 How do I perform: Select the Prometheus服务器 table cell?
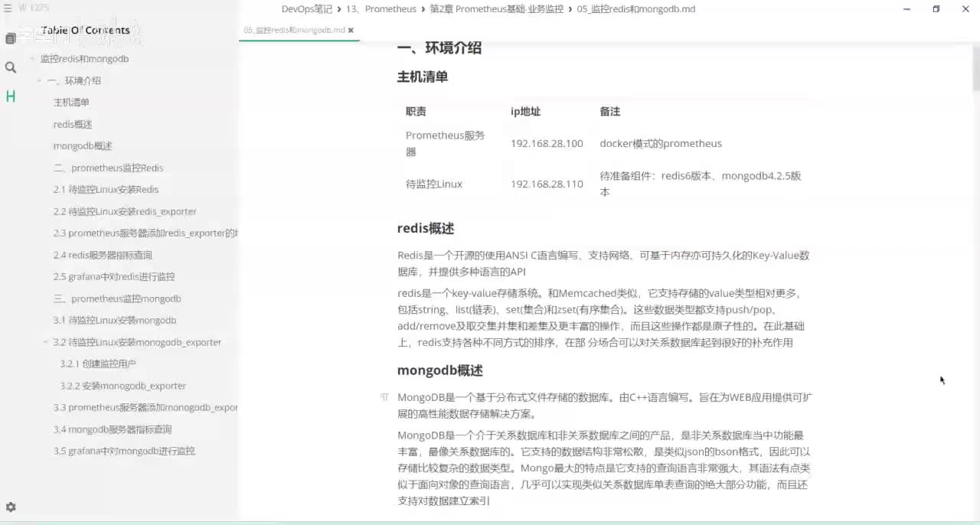tap(446, 144)
